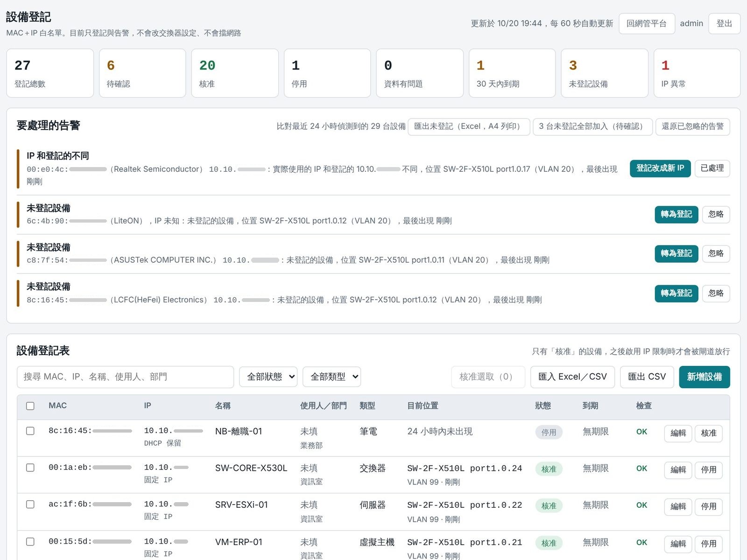Select the checkbox for SW-CORE-X530L
The width and height of the screenshot is (747, 560).
click(30, 468)
